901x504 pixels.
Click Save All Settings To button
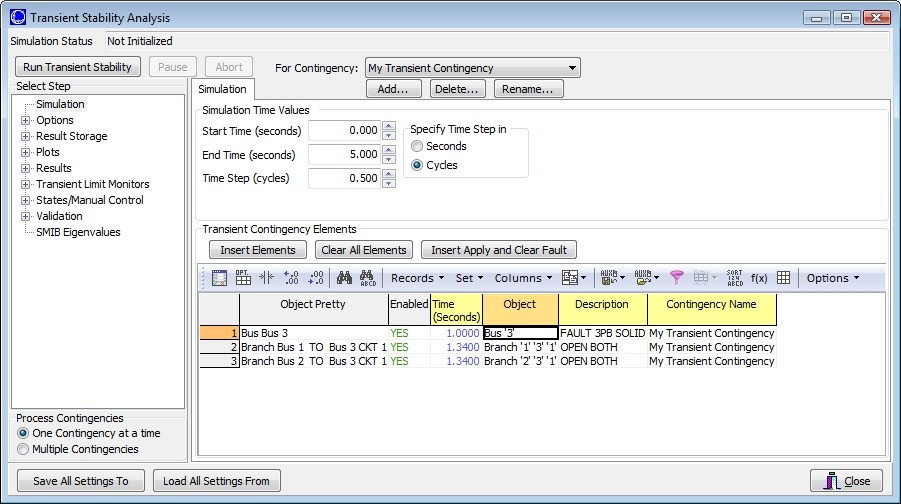tap(81, 481)
